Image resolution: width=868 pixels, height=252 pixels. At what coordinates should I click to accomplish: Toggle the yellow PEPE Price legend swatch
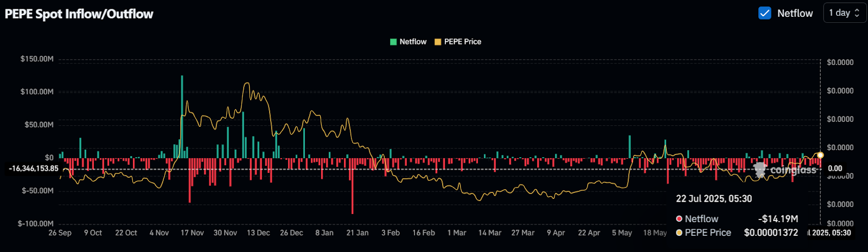(x=438, y=42)
